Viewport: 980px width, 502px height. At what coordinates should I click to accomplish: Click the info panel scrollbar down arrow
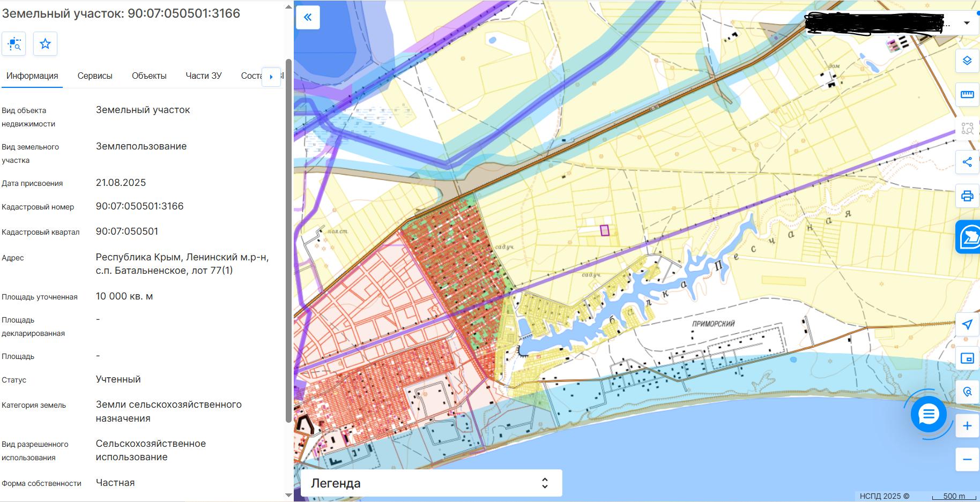point(288,495)
